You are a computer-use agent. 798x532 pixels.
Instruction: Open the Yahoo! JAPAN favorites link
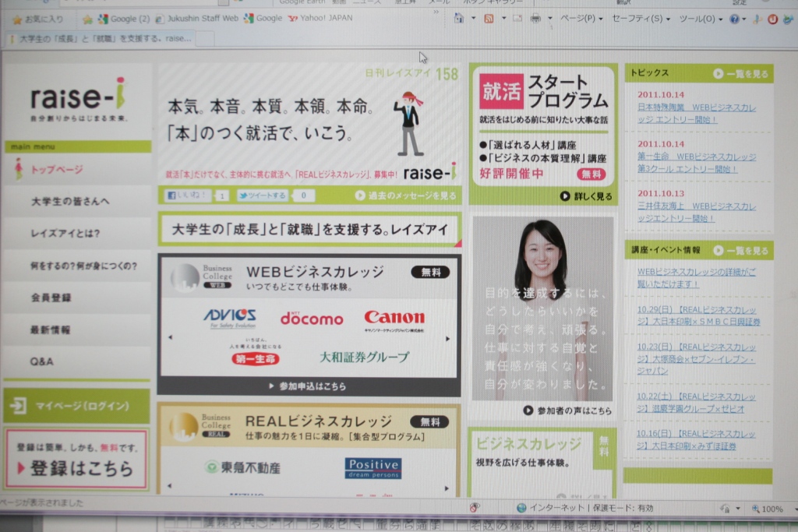pyautogui.click(x=320, y=18)
